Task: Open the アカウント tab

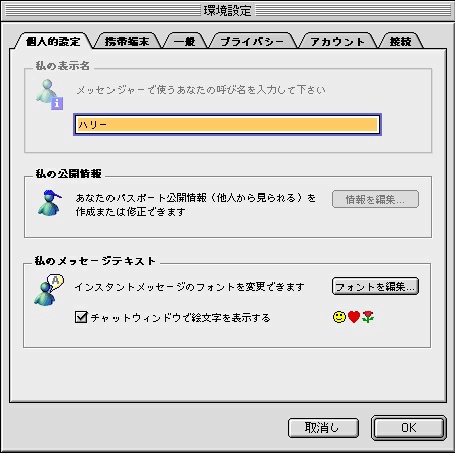Action: pyautogui.click(x=337, y=41)
